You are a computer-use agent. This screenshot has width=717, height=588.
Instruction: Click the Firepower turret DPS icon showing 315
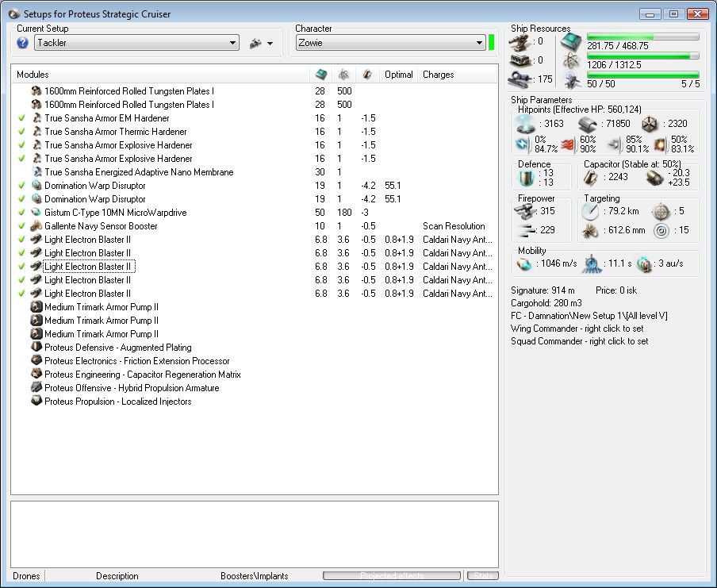(524, 211)
